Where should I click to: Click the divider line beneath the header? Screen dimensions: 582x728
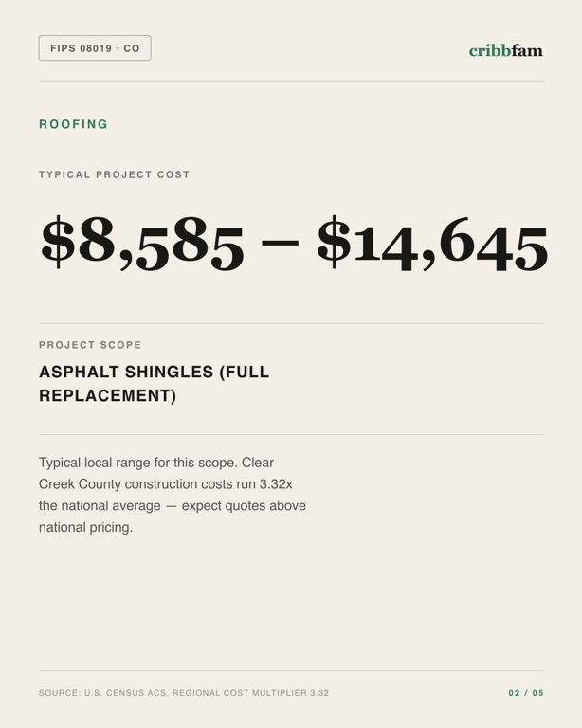(291, 81)
